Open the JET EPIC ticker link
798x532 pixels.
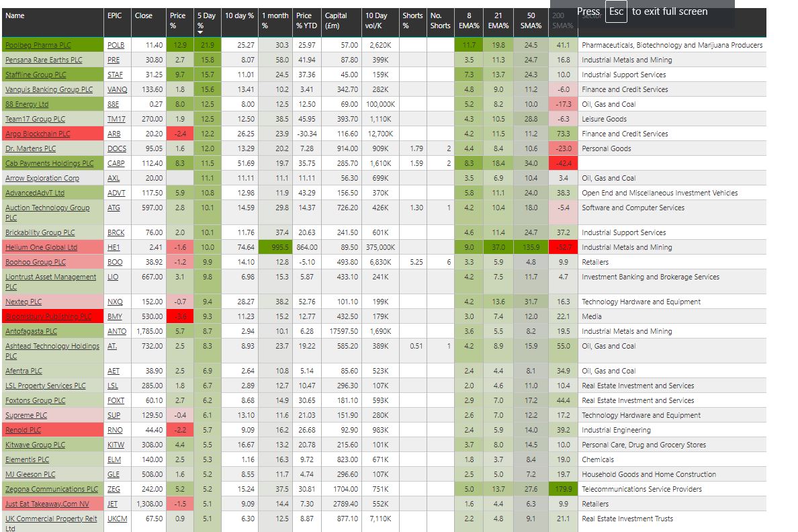tap(114, 504)
